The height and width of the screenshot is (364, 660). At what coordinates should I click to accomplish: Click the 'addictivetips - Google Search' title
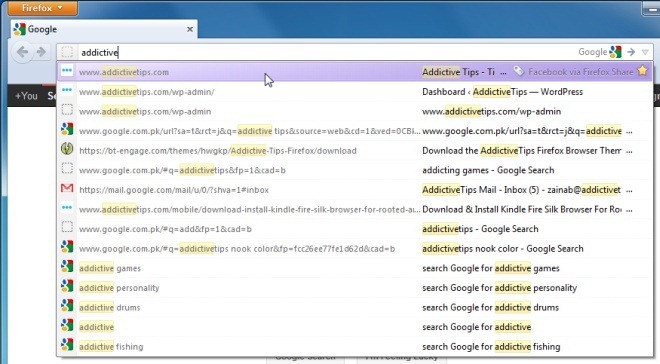480,229
